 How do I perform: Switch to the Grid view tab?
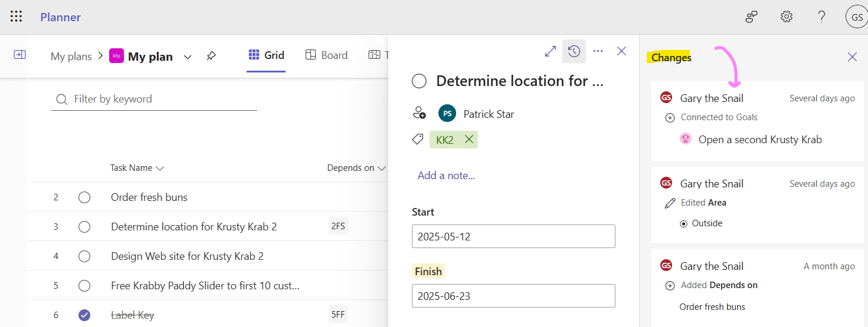pos(266,55)
